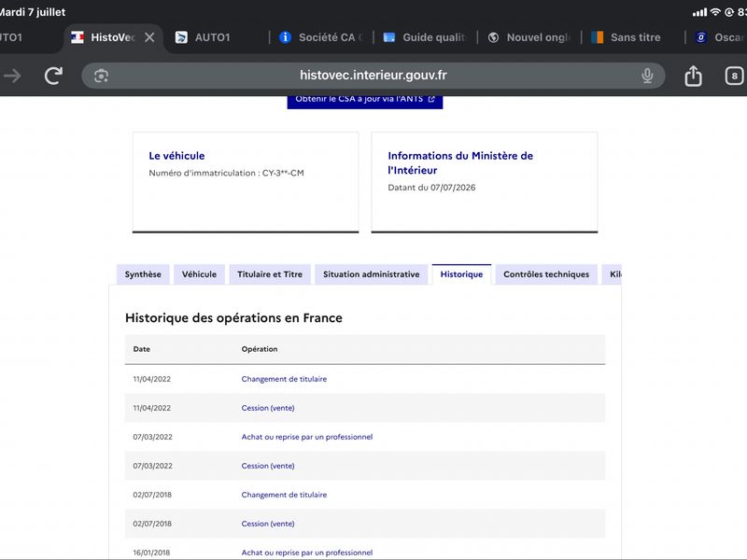This screenshot has width=747, height=560.
Task: Open the Contrôles techniques tab
Action: [x=546, y=274]
